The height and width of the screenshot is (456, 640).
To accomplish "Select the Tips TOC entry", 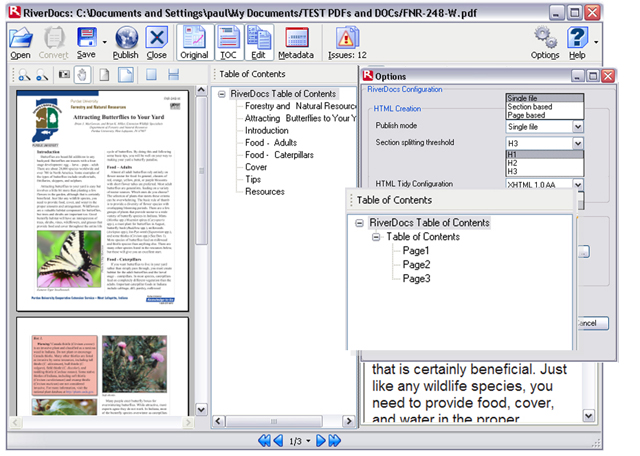I will click(x=253, y=180).
